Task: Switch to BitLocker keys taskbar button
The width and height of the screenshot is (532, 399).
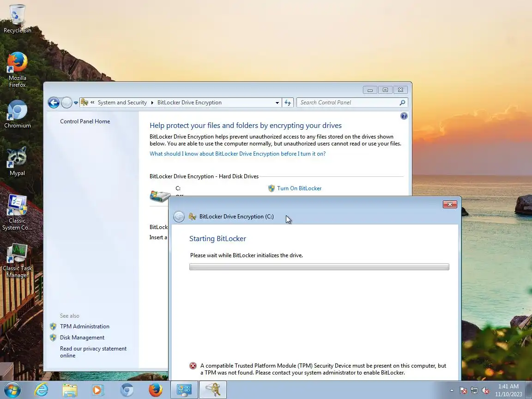Action: (x=213, y=390)
